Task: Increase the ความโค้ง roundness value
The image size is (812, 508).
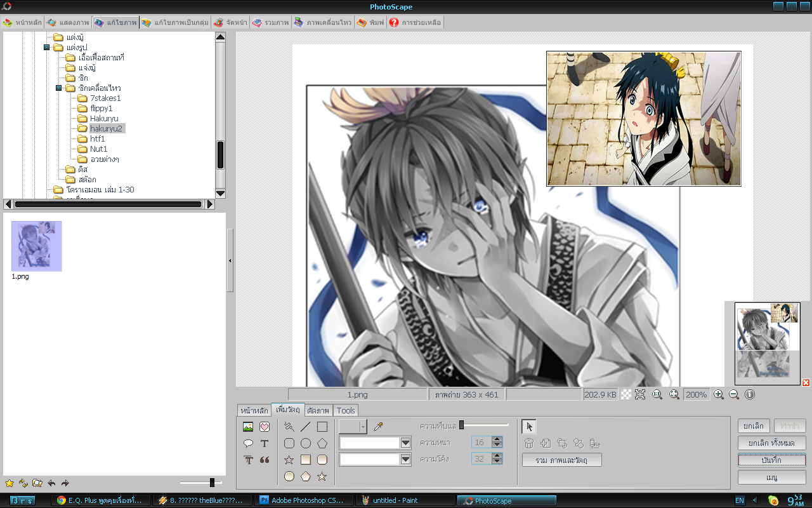Action: click(497, 456)
